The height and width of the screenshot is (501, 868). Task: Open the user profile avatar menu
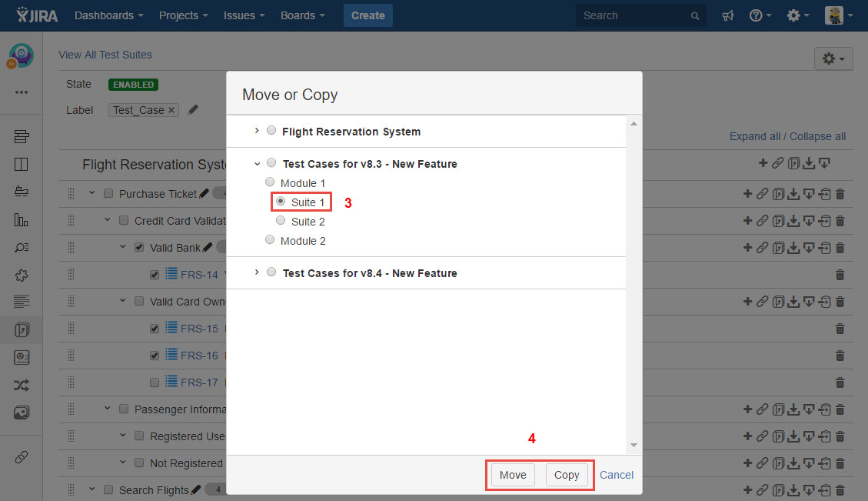[839, 15]
